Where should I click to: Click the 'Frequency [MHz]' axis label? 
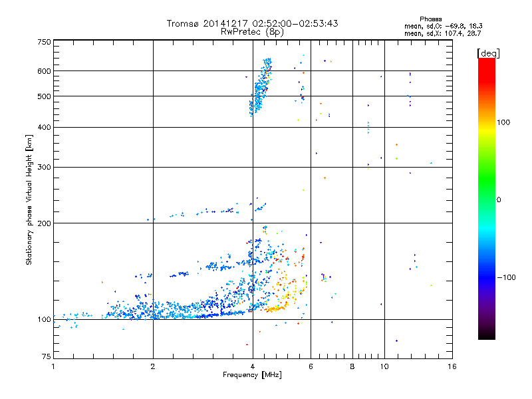[x=252, y=375]
